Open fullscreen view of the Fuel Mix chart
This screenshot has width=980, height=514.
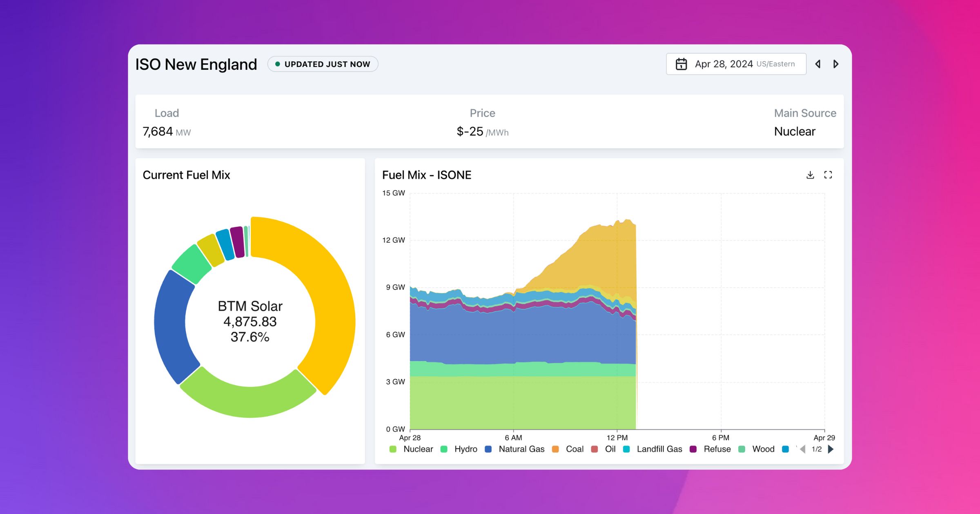[x=829, y=175]
